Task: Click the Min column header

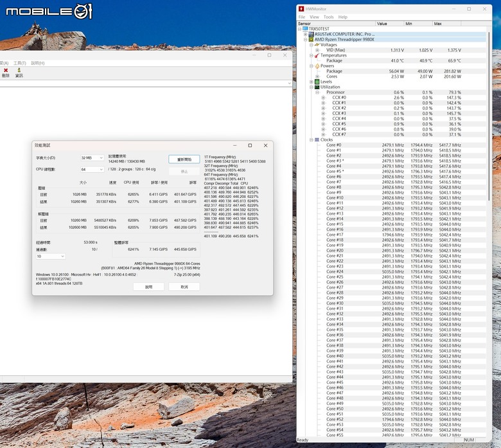Action: [x=418, y=24]
